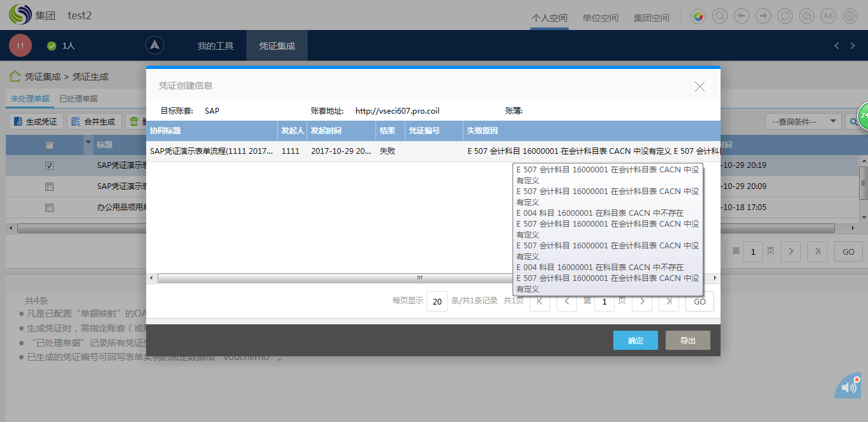Check the 办公用品领用单 row checkbox
This screenshot has height=422, width=868.
49,207
